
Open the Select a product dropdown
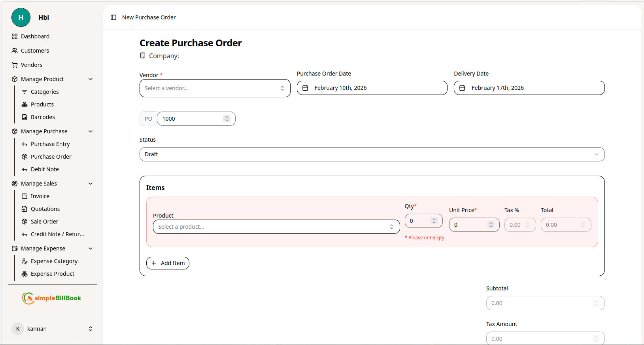click(276, 227)
